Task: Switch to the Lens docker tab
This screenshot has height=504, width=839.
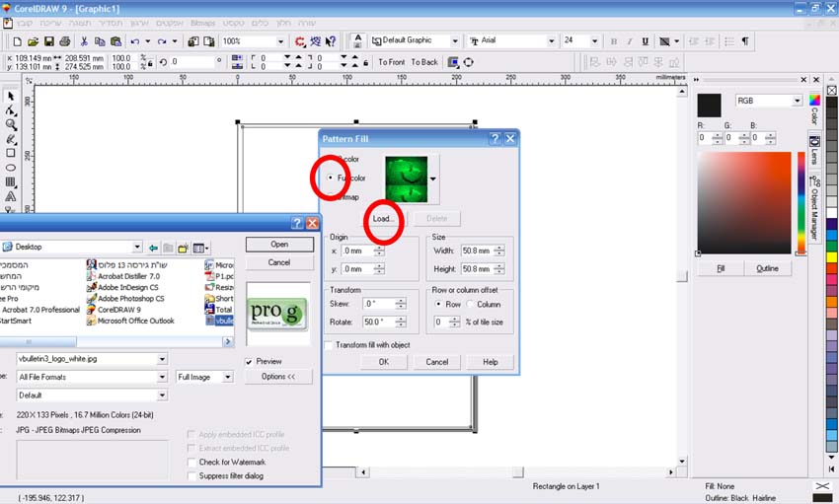Action: click(814, 151)
